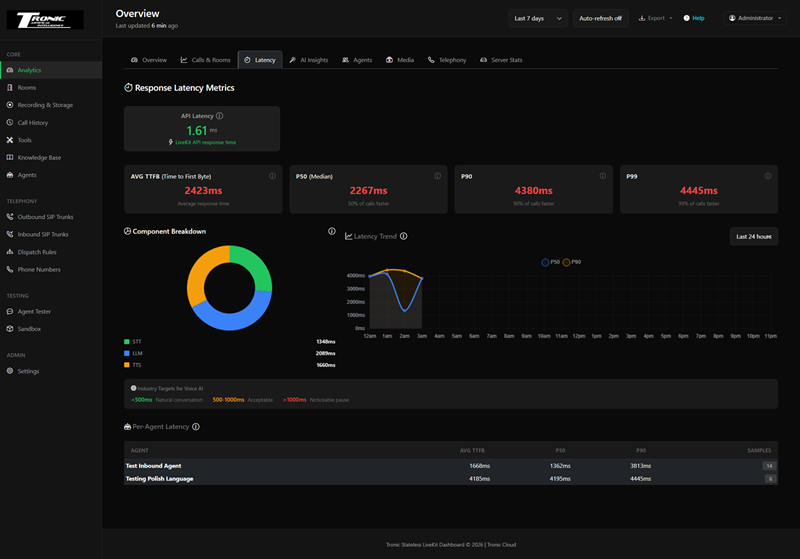Screen dimensions: 800x559
Task: Open Settings from the sidebar
Action: tap(51, 371)
